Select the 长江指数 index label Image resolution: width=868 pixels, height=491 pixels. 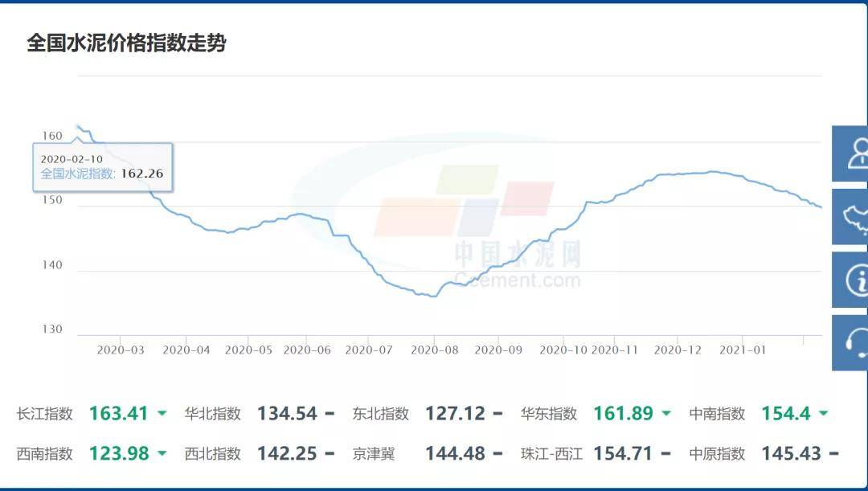point(45,414)
